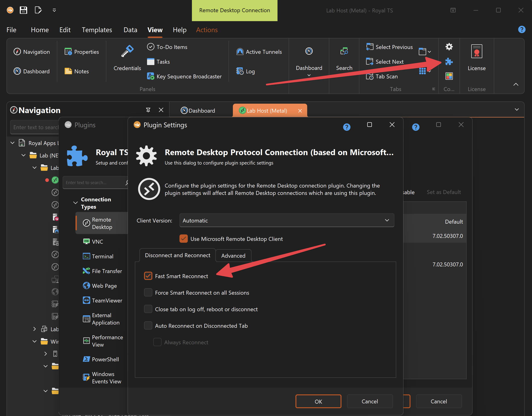Switch to the Advanced tab
The width and height of the screenshot is (532, 416).
pyautogui.click(x=233, y=256)
